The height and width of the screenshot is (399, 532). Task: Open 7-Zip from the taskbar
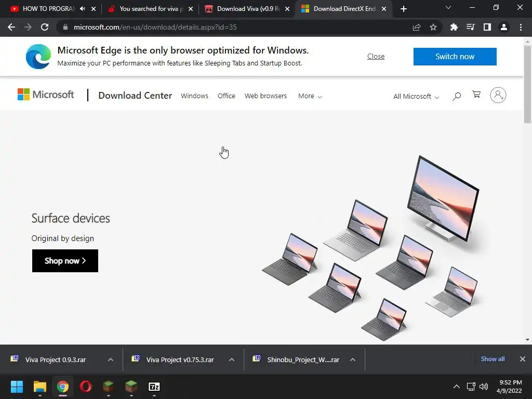pyautogui.click(x=154, y=387)
